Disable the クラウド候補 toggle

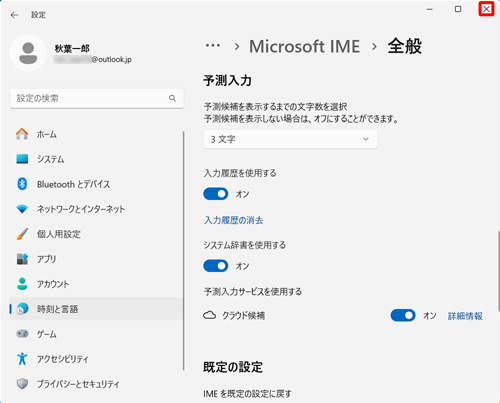pos(403,315)
